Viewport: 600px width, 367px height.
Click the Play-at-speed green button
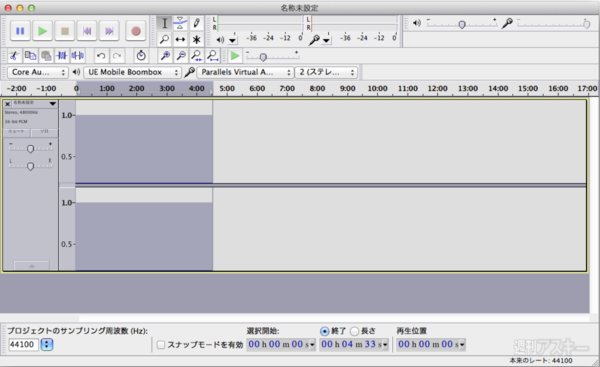pos(235,56)
